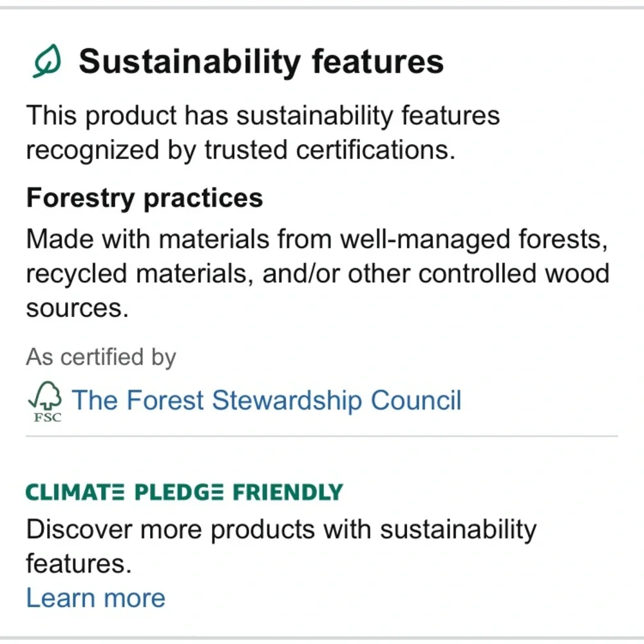Image resolution: width=644 pixels, height=644 pixels.
Task: Click the Forestry practices subheading
Action: point(144,198)
